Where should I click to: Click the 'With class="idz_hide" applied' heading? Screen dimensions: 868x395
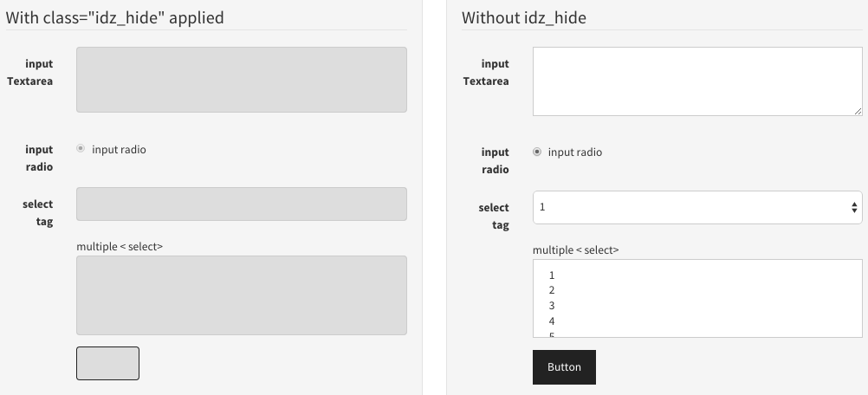[115, 17]
